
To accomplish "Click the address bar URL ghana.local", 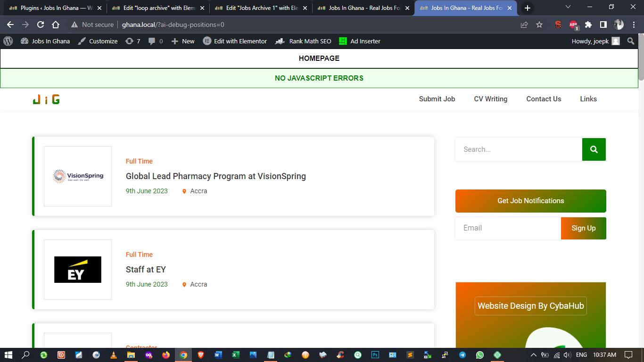I will pos(173,25).
